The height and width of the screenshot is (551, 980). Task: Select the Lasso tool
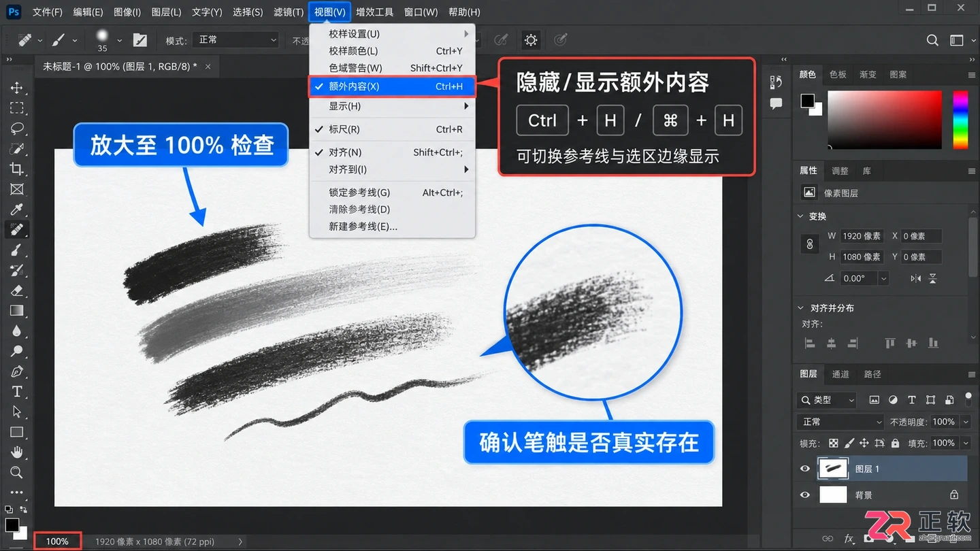tap(17, 128)
